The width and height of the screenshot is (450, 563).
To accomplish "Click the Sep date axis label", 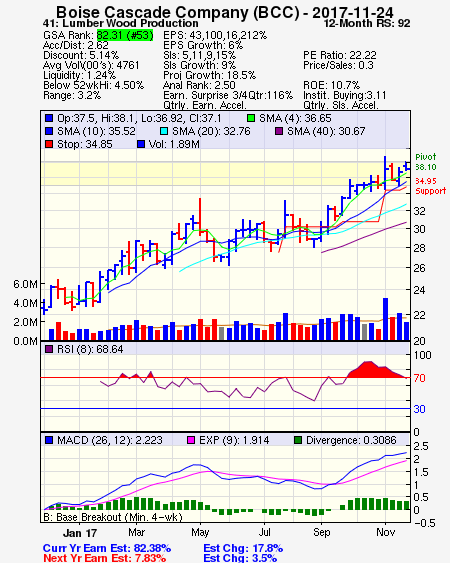I will pos(321,532).
